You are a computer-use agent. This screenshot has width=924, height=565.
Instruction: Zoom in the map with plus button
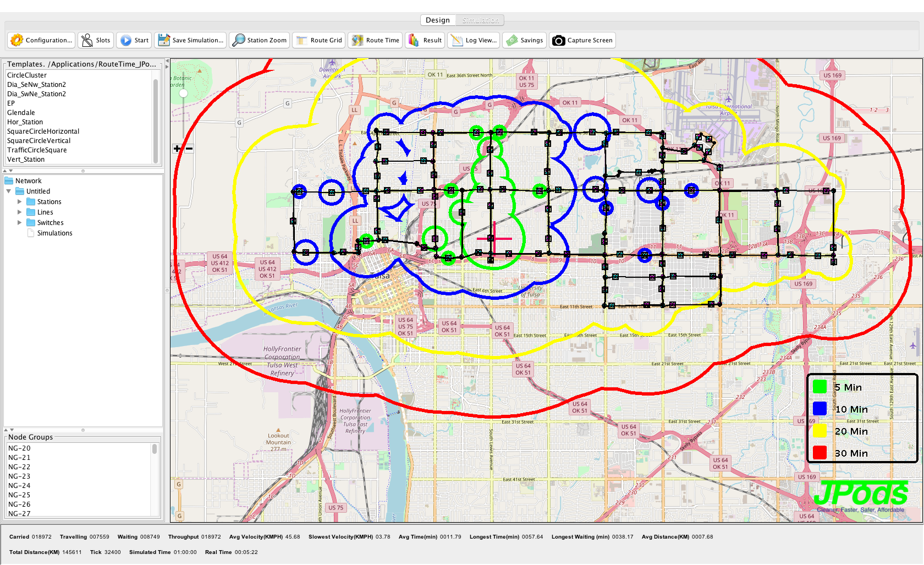[177, 149]
